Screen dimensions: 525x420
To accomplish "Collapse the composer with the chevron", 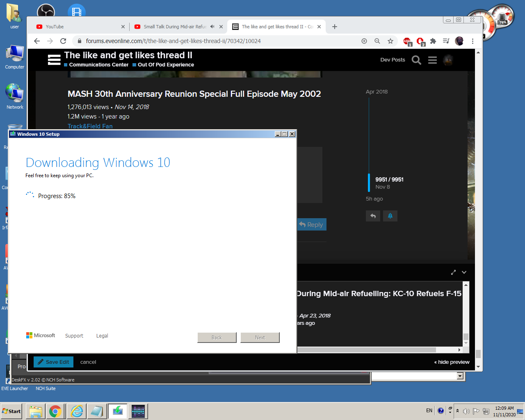I will pyautogui.click(x=464, y=272).
